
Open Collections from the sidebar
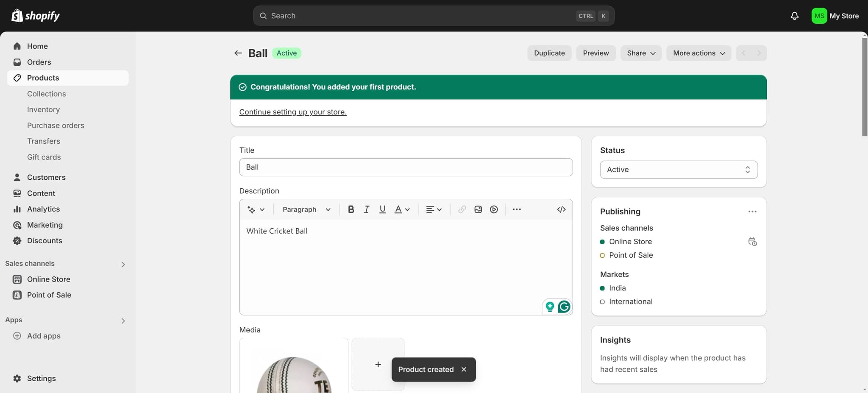tap(47, 94)
